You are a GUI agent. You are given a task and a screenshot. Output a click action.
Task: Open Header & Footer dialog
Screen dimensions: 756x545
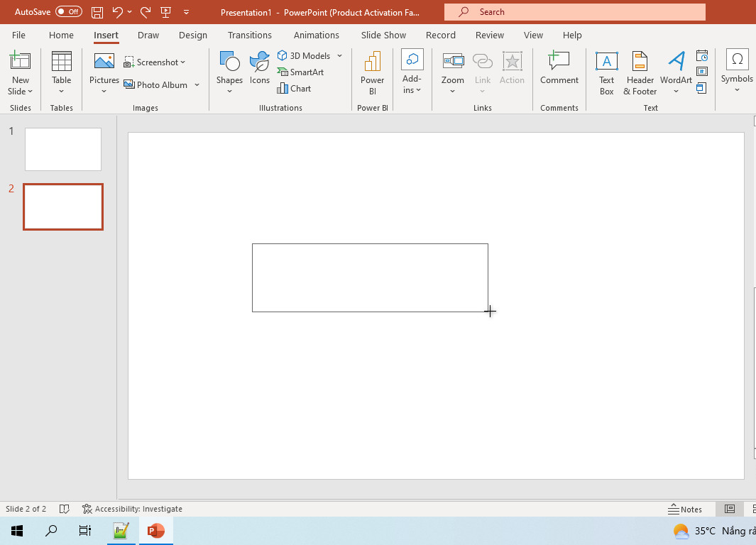(640, 73)
